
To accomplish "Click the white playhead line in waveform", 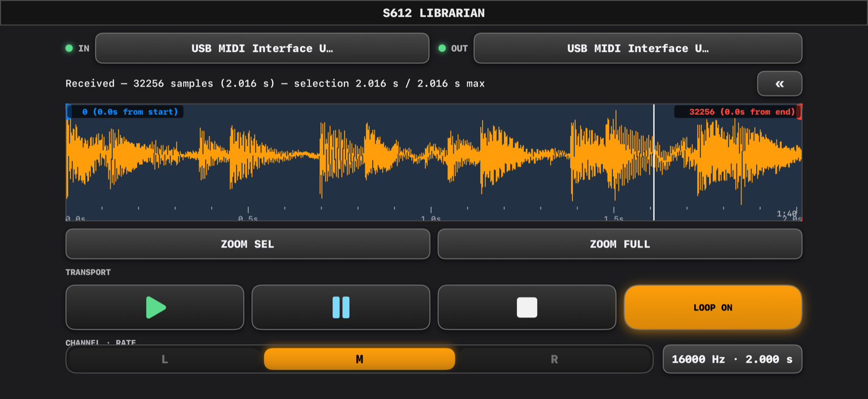I will pyautogui.click(x=654, y=163).
